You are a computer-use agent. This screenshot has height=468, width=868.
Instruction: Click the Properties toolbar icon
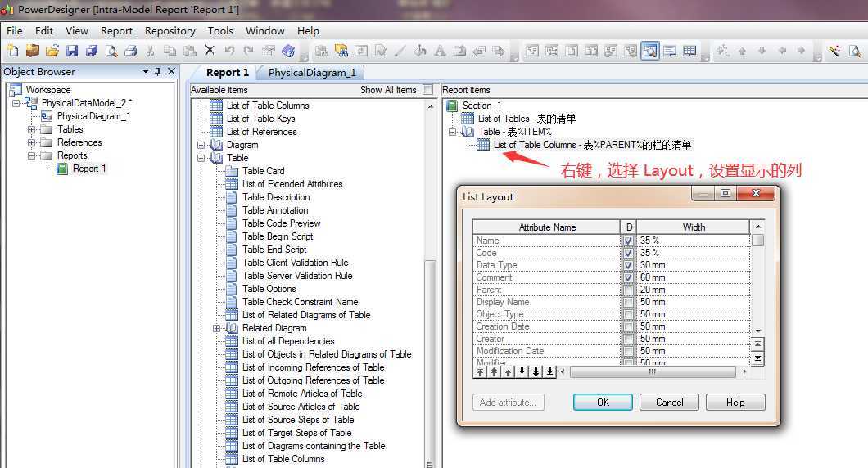click(269, 51)
